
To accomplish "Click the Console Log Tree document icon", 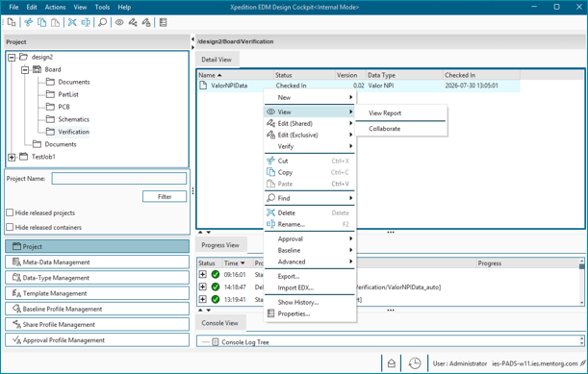I will [x=216, y=341].
